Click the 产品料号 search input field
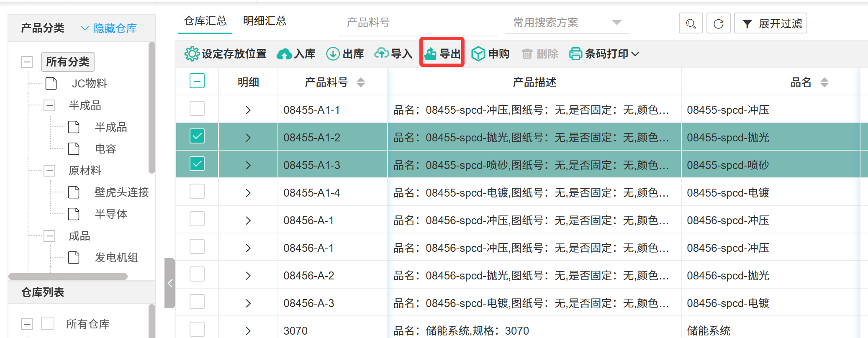The height and width of the screenshot is (338, 868). (417, 23)
